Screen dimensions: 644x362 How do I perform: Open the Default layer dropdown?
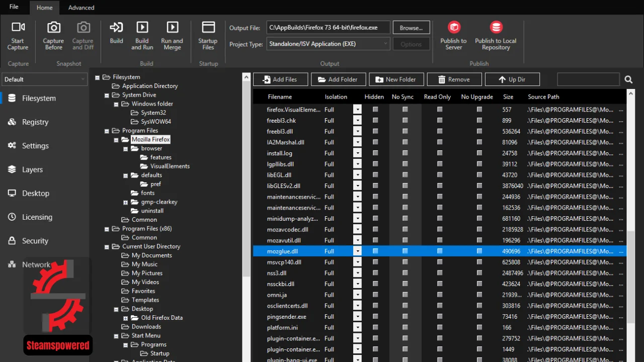44,79
